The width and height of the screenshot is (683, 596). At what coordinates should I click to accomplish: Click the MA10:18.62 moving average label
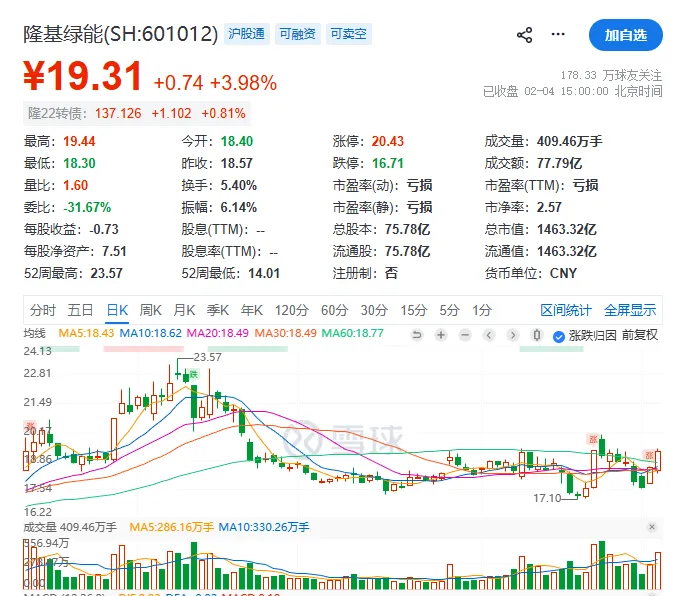click(x=150, y=333)
